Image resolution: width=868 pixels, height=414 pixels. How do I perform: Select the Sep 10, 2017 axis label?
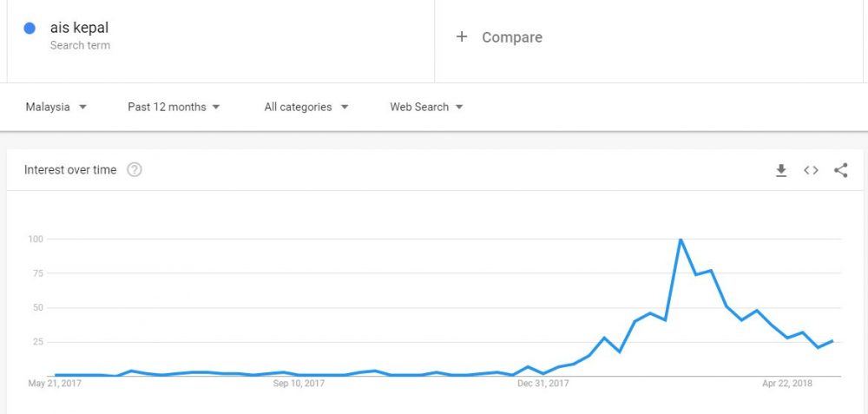(299, 383)
